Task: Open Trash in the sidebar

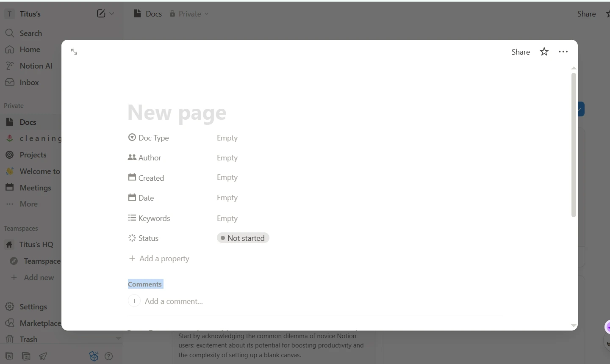Action: pyautogui.click(x=28, y=339)
